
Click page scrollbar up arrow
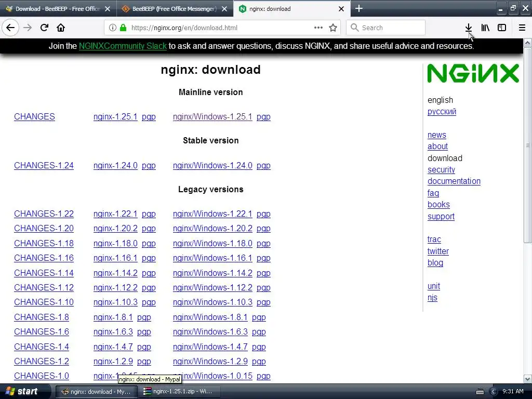(x=528, y=43)
